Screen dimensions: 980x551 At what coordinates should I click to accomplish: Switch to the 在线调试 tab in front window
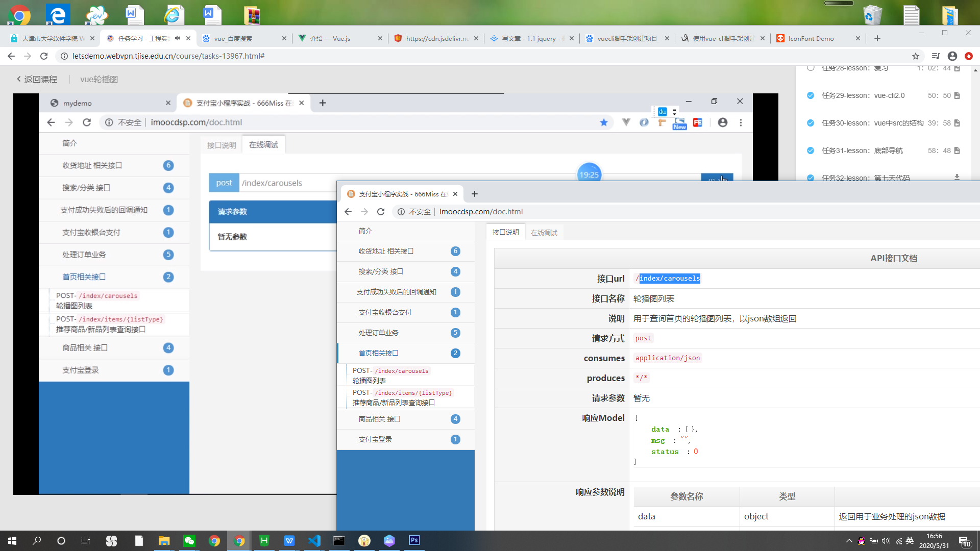[x=544, y=233]
